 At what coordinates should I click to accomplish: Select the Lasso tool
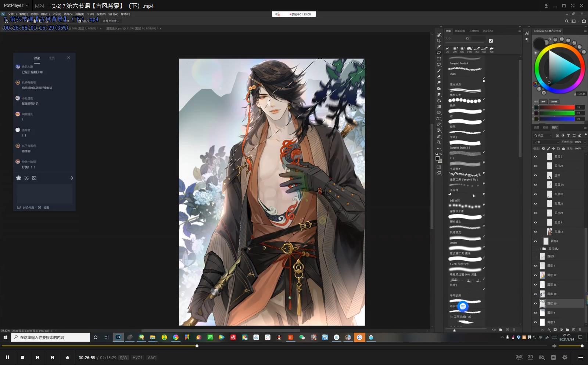pos(439,53)
